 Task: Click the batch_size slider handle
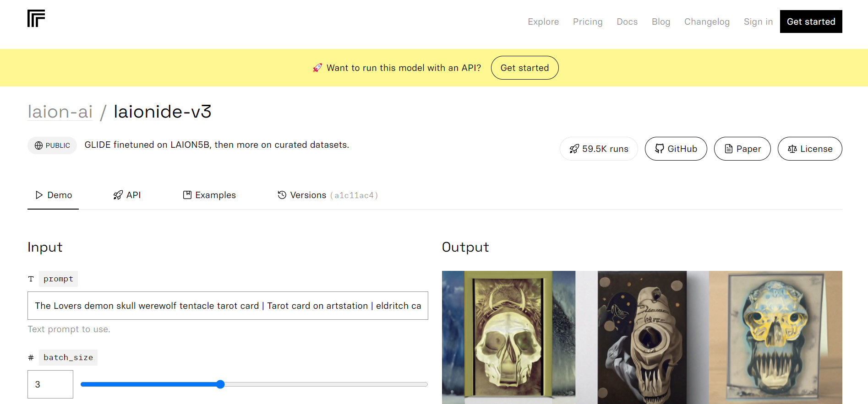tap(220, 384)
